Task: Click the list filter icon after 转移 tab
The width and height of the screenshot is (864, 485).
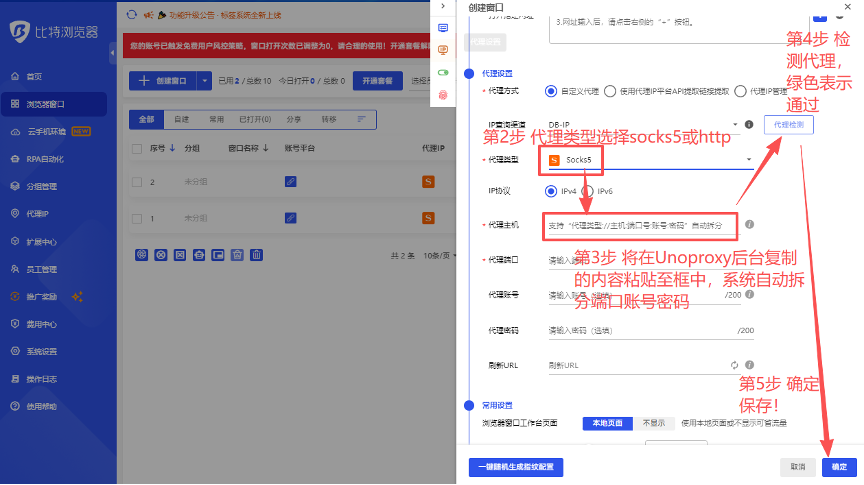Action: coord(361,118)
